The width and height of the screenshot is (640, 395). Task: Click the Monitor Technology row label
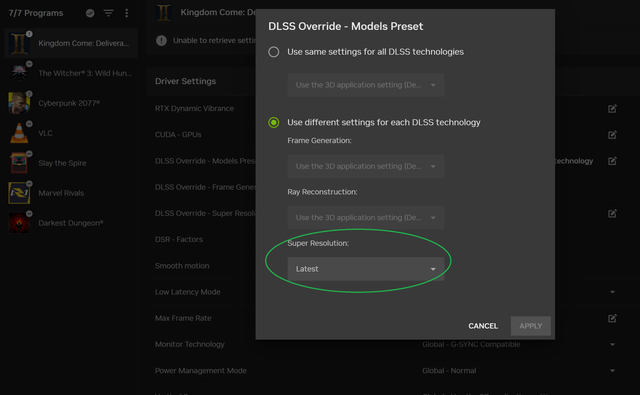pos(190,344)
